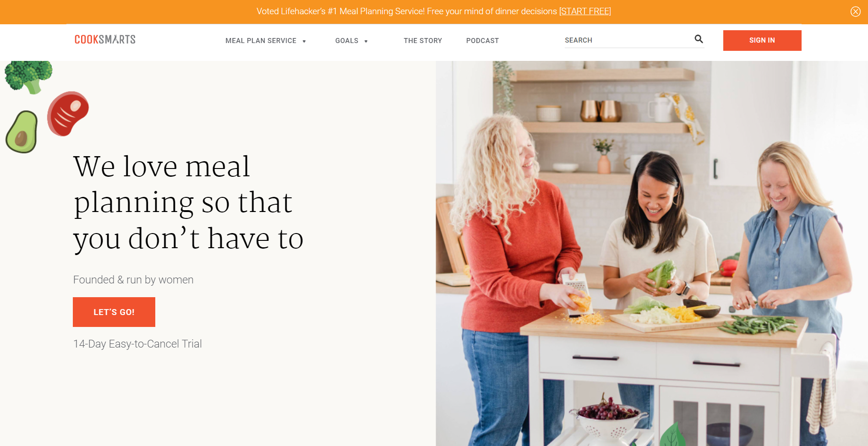Click the broccoli illustration

tap(28, 77)
